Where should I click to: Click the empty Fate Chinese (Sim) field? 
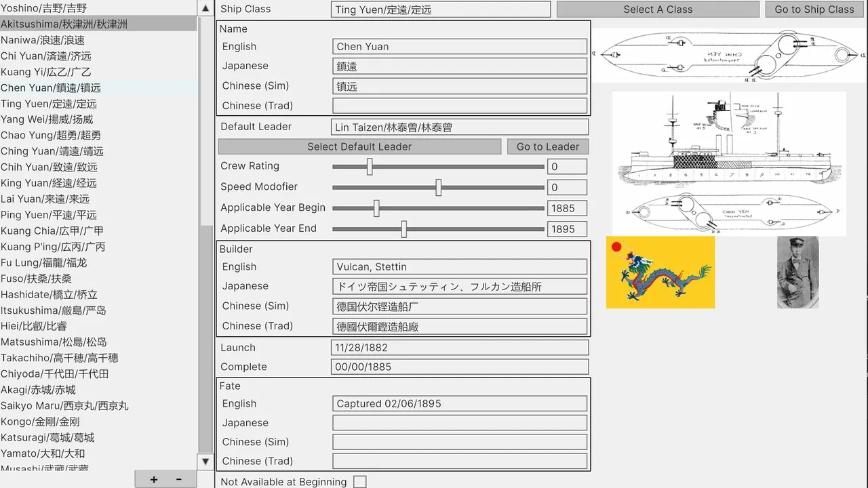(460, 442)
